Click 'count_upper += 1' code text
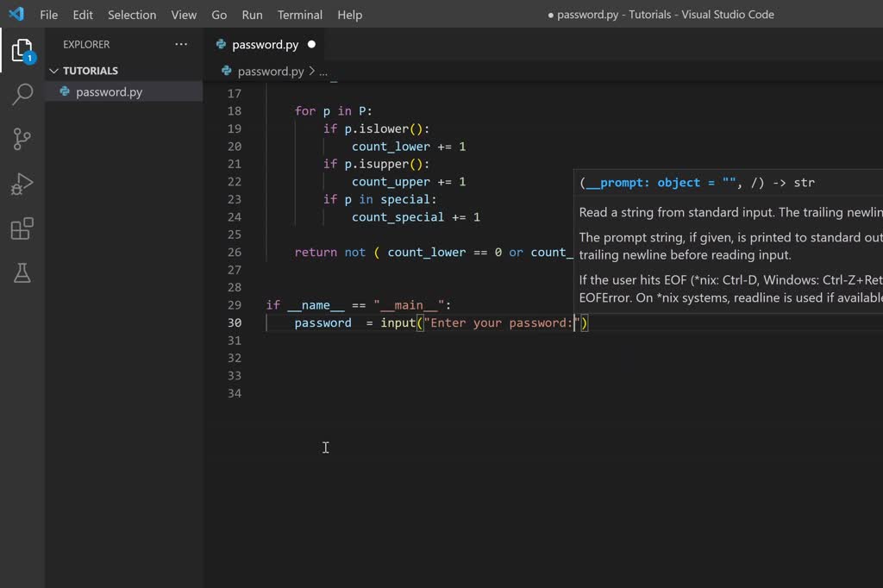This screenshot has height=588, width=883. click(x=409, y=181)
